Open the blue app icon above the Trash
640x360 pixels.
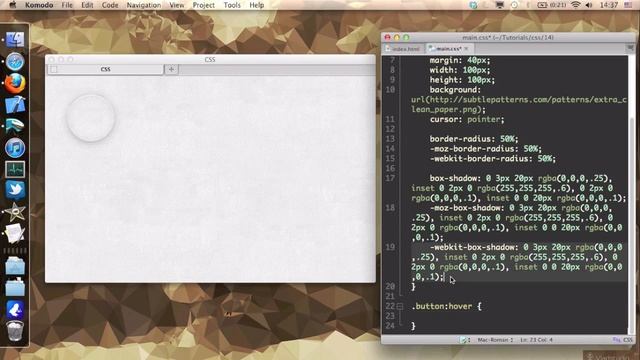click(15, 310)
